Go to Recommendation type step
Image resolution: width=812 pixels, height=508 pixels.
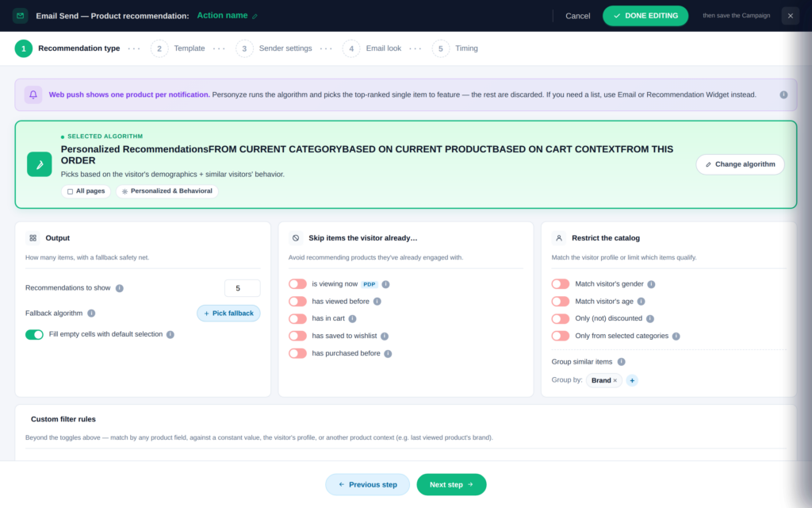click(x=67, y=48)
